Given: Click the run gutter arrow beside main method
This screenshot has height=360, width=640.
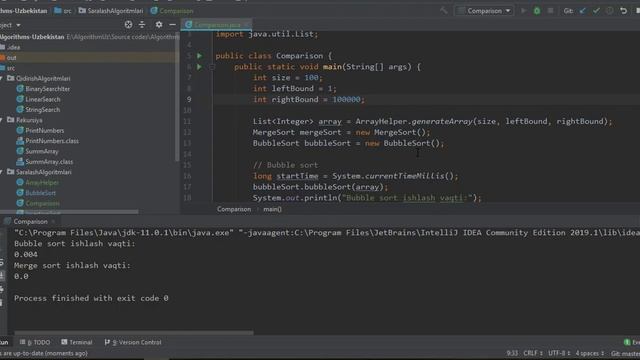Looking at the screenshot, I should (x=199, y=67).
